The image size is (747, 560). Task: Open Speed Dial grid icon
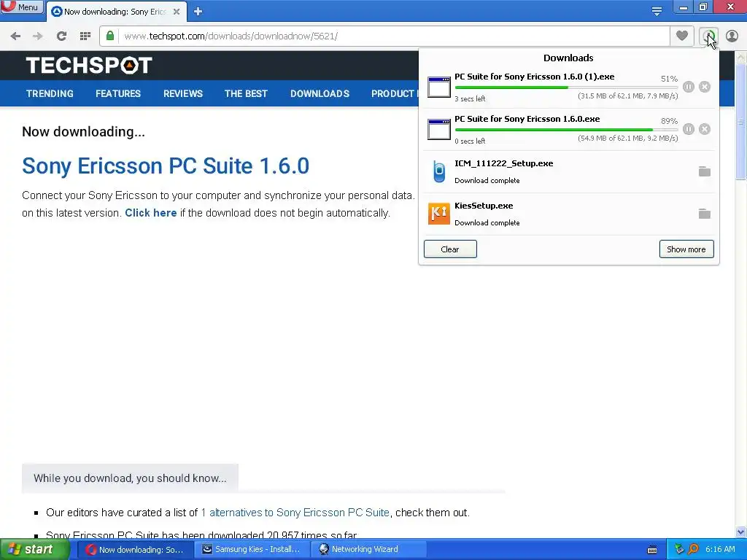pos(85,36)
